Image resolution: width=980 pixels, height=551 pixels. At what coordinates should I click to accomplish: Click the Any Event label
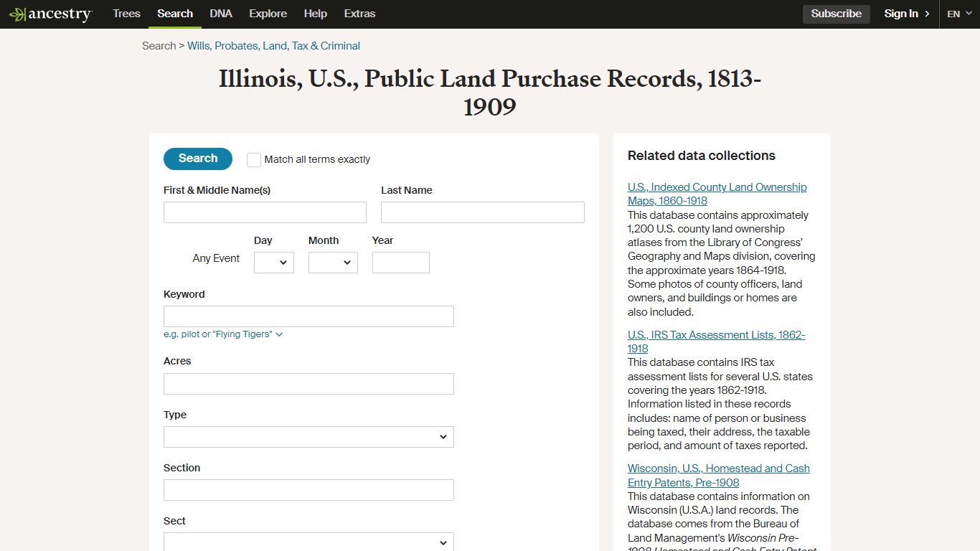216,258
